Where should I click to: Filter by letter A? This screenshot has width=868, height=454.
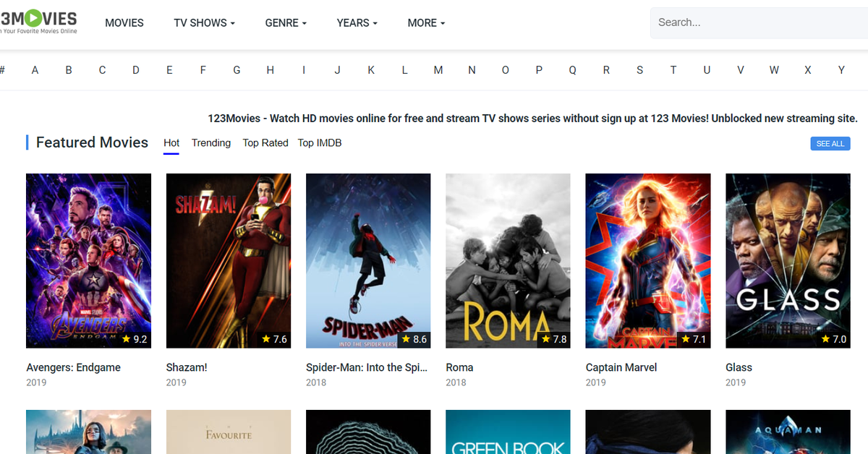coord(35,70)
